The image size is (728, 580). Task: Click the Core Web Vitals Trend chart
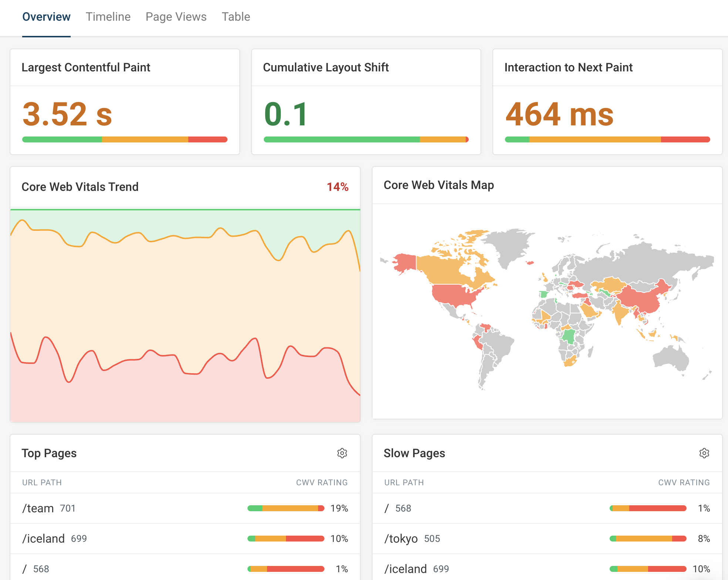pos(185,314)
